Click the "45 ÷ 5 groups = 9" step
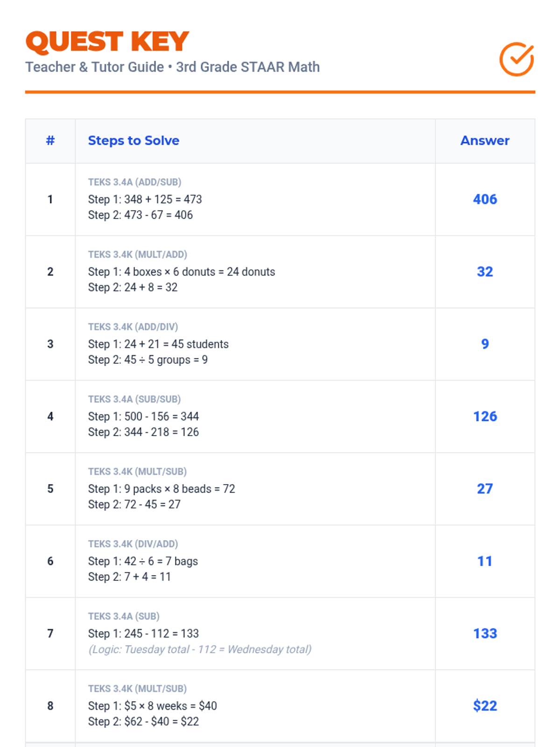560x747 pixels. [148, 360]
